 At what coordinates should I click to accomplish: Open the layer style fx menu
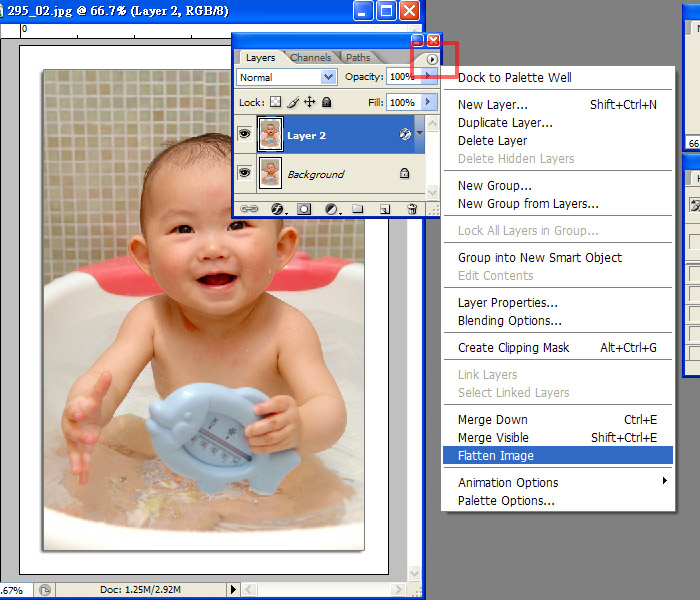tap(277, 209)
